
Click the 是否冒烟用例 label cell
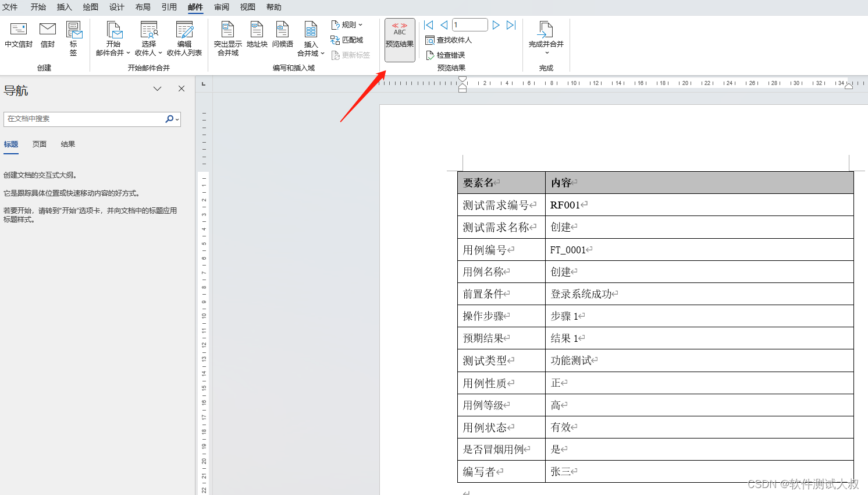[501, 450]
